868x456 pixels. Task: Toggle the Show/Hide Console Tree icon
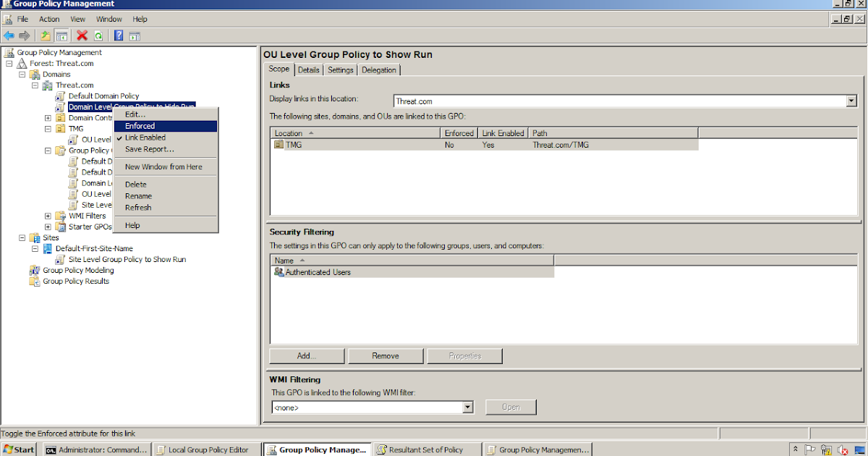point(61,35)
